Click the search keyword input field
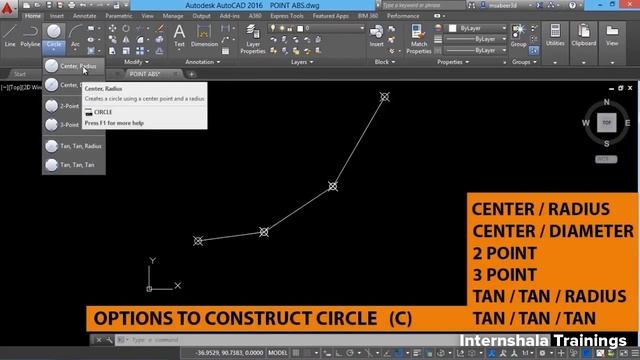This screenshot has height=360, width=640. [422, 5]
